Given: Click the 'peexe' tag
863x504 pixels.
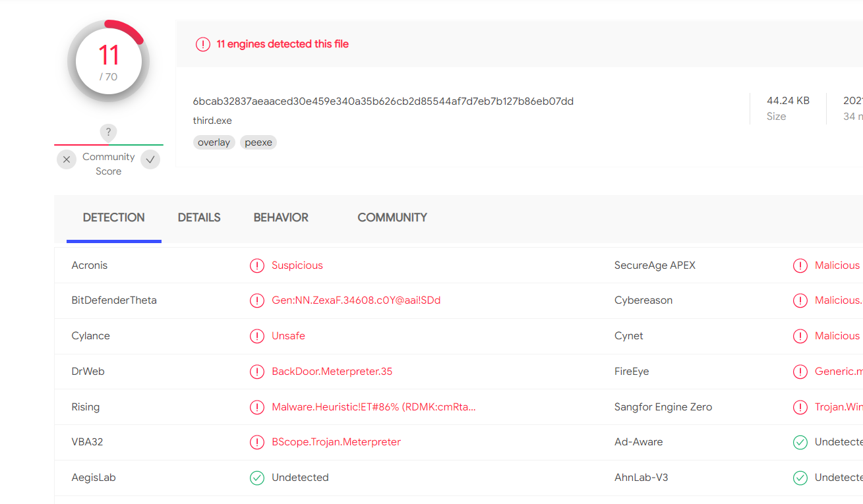Looking at the screenshot, I should tap(258, 142).
